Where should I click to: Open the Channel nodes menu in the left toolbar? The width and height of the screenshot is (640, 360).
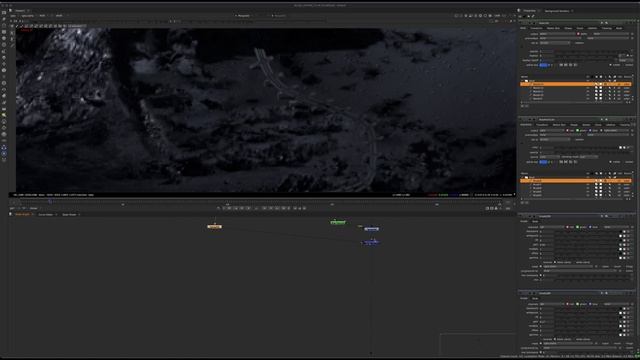(x=4, y=32)
